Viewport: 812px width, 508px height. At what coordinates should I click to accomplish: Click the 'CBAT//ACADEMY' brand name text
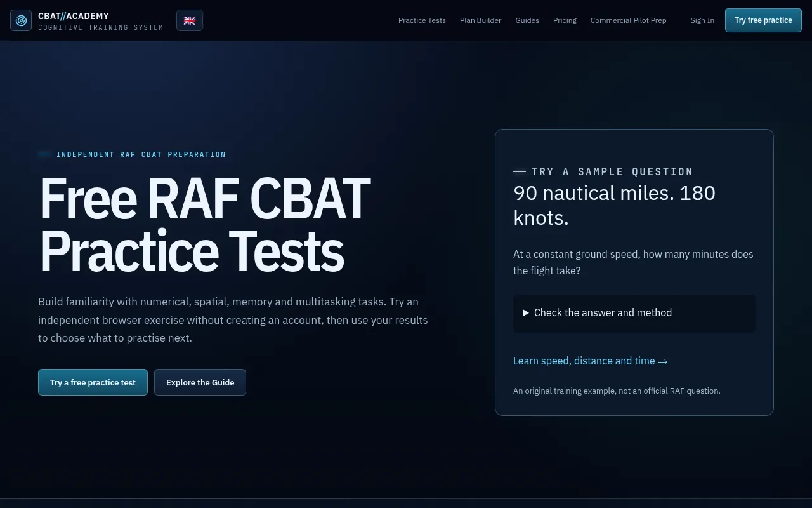(74, 16)
